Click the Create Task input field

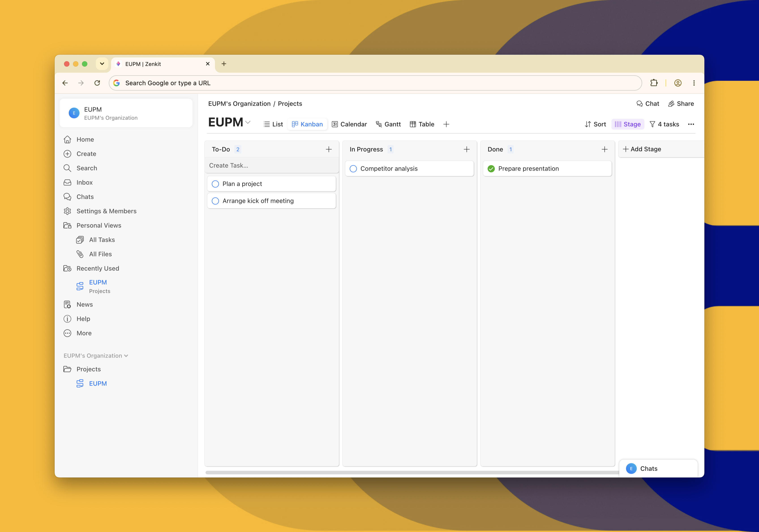(272, 165)
